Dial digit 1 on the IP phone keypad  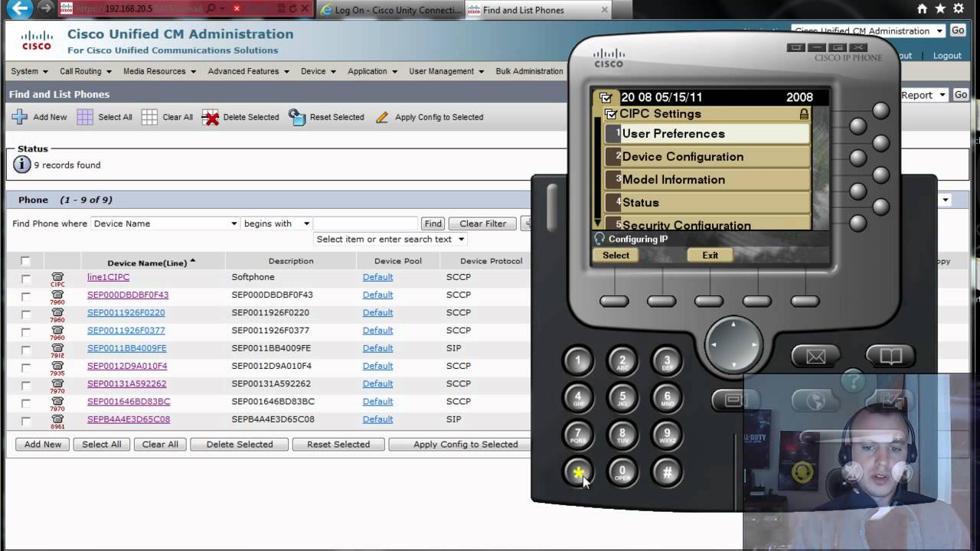578,360
